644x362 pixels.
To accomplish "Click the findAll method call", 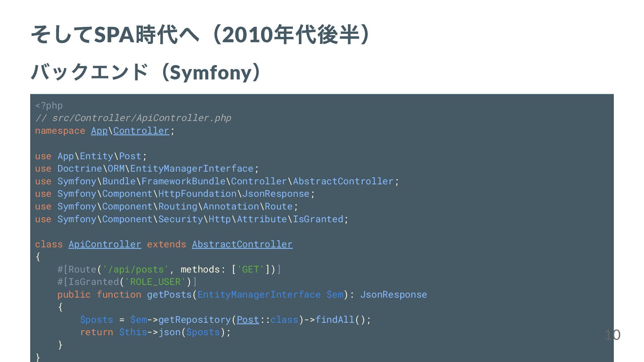I will click(x=335, y=320).
